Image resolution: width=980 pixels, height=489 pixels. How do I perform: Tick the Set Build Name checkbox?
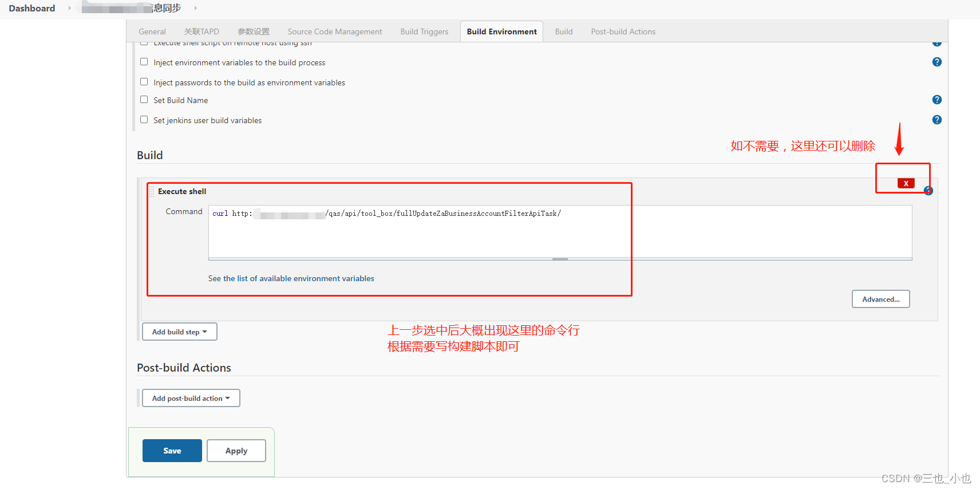click(x=144, y=100)
